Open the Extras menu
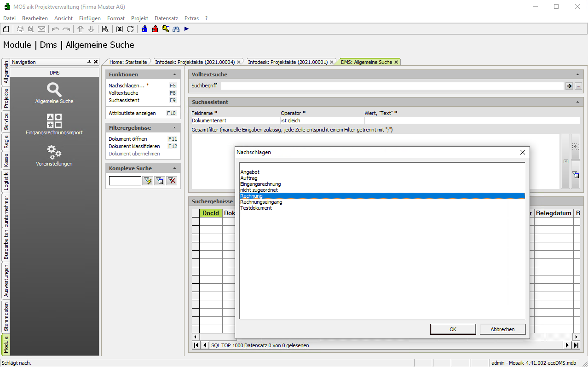 [191, 18]
